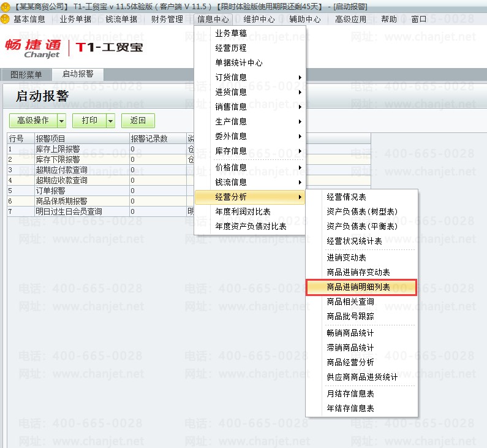
Task: Click the 畅捷通 Chanjet logo
Action: coord(33,48)
